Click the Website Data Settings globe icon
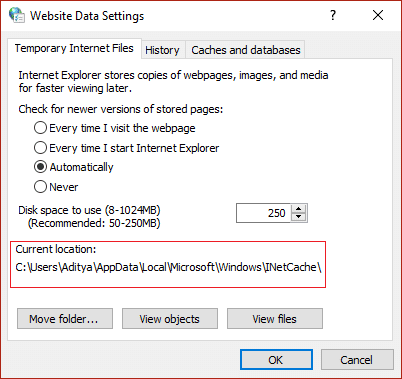 17,15
